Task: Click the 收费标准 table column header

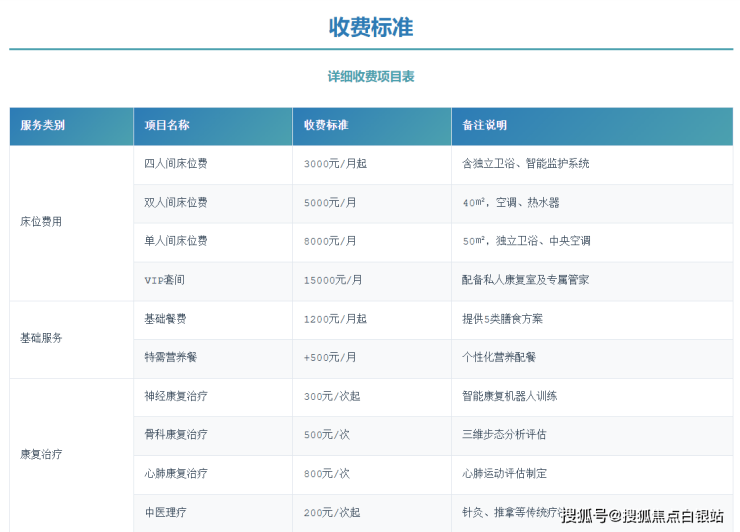Action: tap(326, 126)
